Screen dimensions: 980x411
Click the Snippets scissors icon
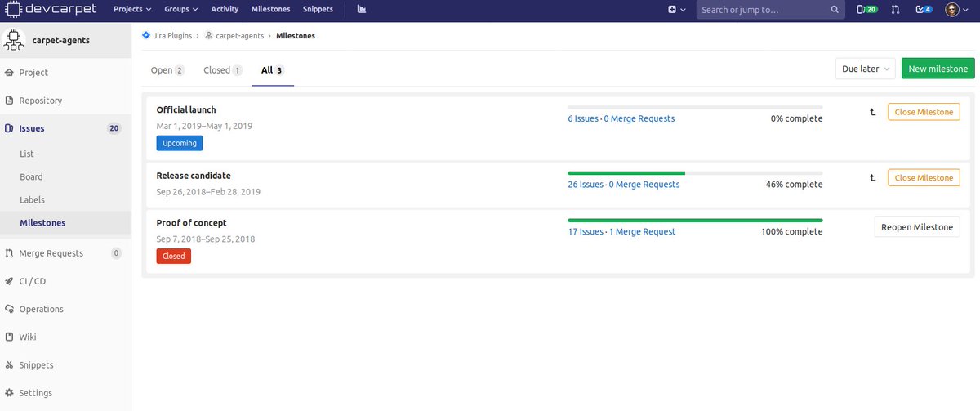pyautogui.click(x=10, y=365)
